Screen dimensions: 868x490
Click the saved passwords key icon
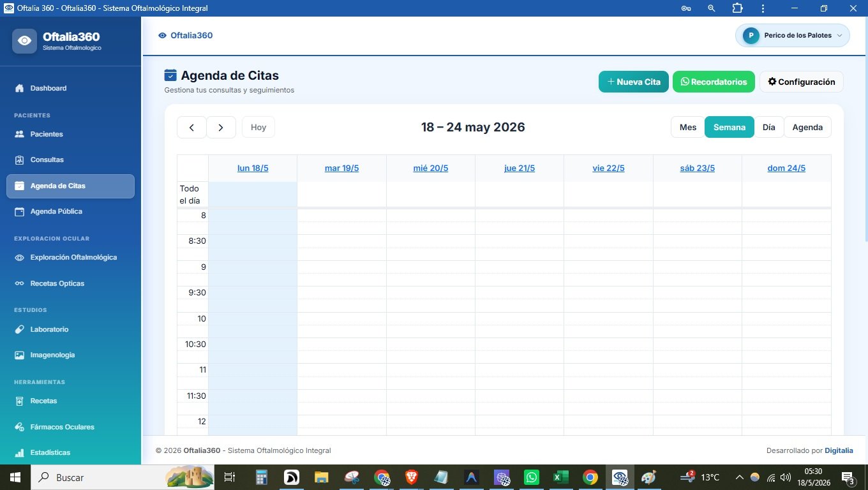tap(686, 8)
